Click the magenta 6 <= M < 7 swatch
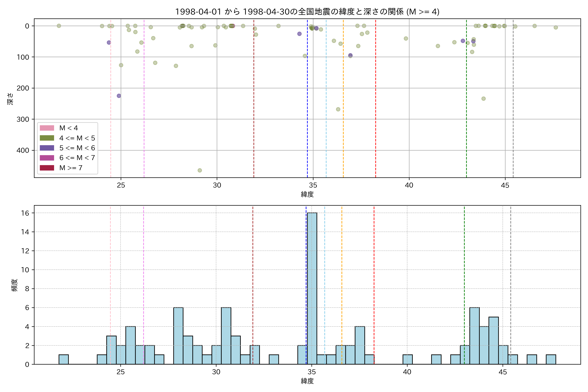Screen dimensions: 588x392 point(47,158)
